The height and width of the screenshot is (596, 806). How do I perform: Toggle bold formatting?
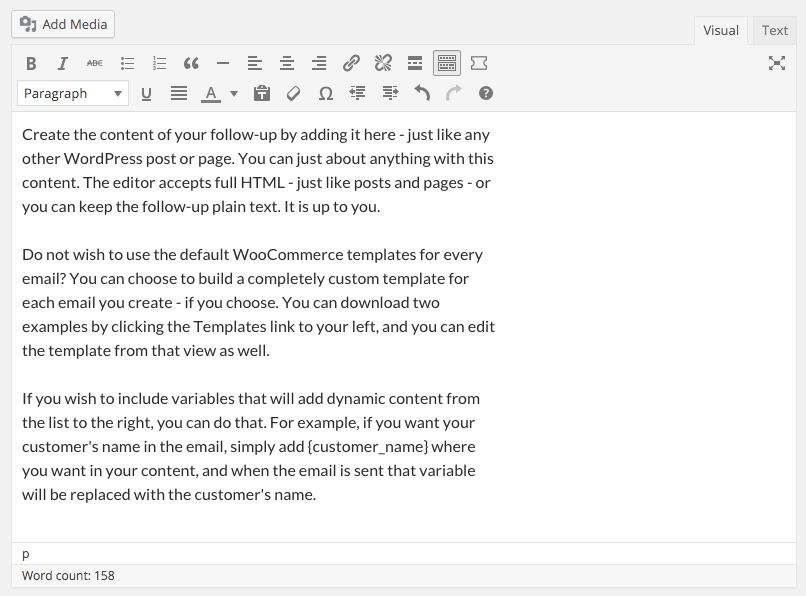point(31,62)
